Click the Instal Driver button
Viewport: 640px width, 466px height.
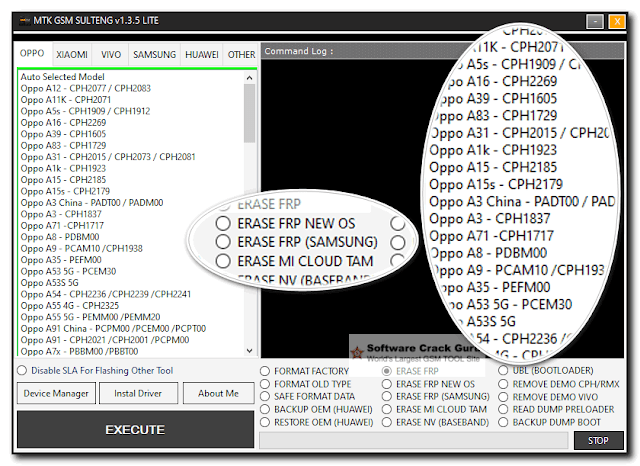coord(138,393)
